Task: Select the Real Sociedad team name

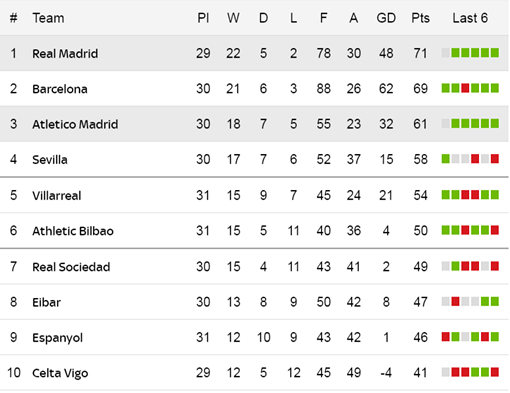Action: [x=71, y=267]
